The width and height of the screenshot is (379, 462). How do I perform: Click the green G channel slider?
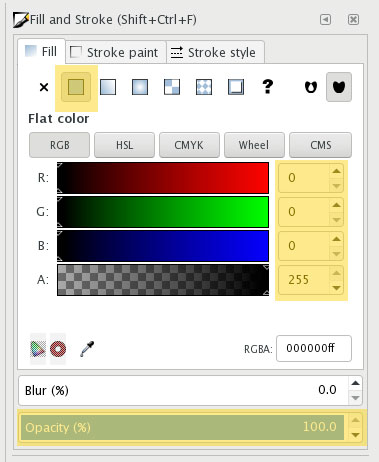[163, 212]
